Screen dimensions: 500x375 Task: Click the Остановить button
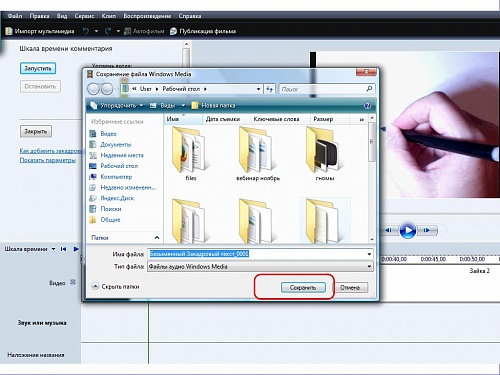(x=40, y=86)
